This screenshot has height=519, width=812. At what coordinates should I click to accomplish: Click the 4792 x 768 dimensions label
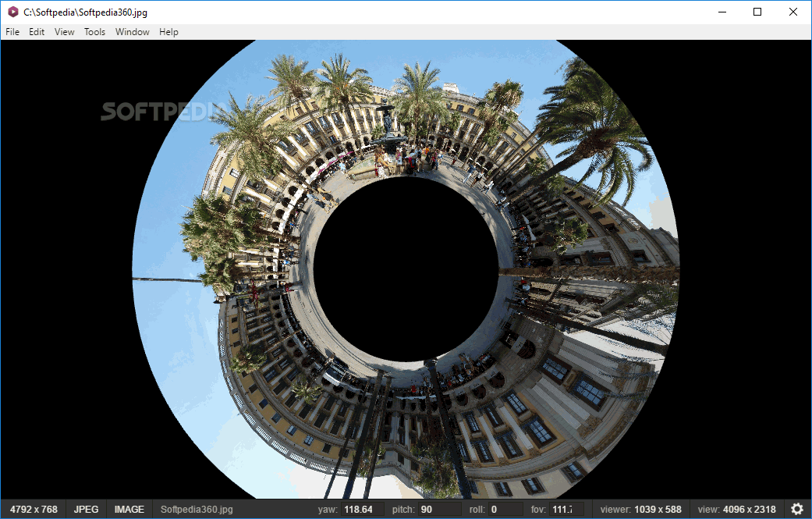point(34,509)
